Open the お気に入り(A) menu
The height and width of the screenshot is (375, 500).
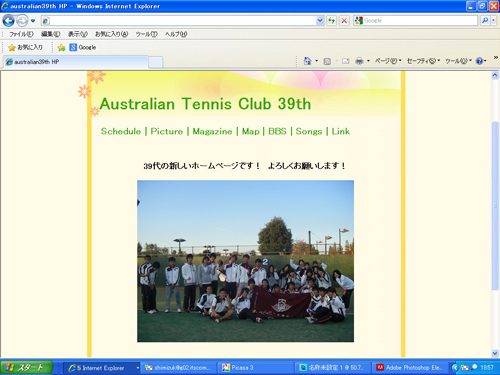coord(112,34)
